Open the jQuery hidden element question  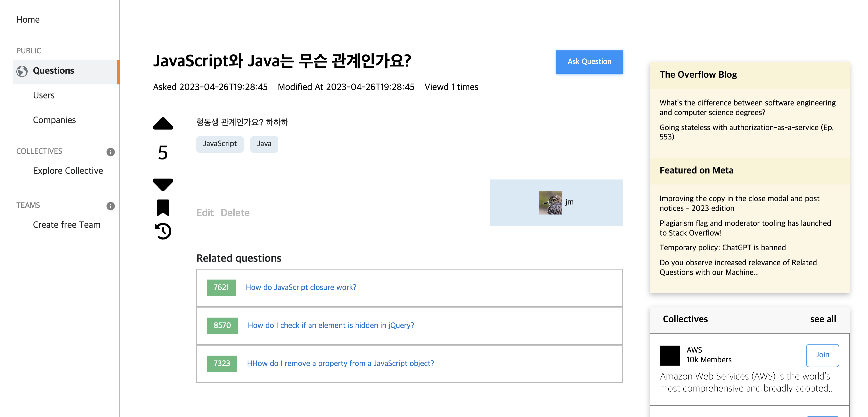pos(331,325)
